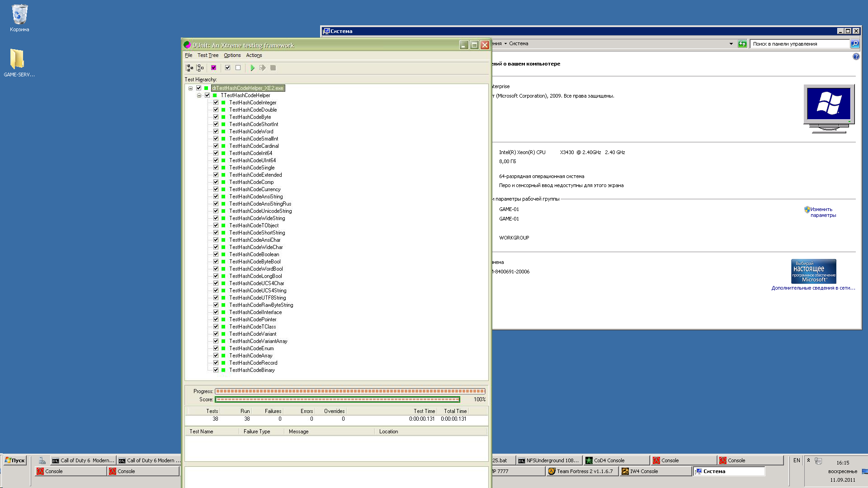Screen dimensions: 868x488
Task: Open the Options menu
Action: [x=232, y=55]
